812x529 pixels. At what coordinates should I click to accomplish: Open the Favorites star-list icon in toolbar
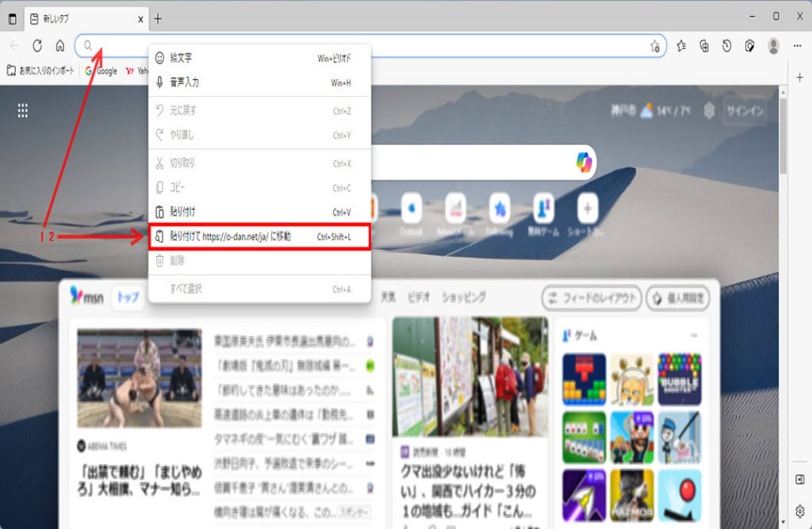681,46
